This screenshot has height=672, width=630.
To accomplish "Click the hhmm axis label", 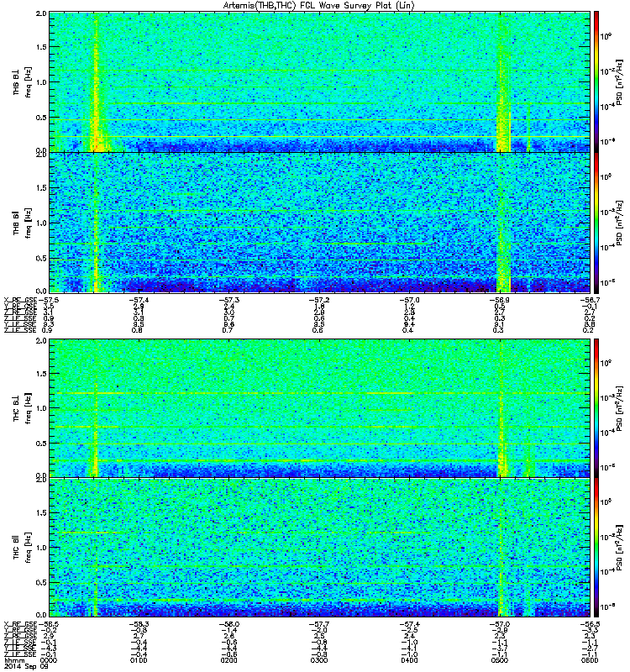I will [13, 660].
